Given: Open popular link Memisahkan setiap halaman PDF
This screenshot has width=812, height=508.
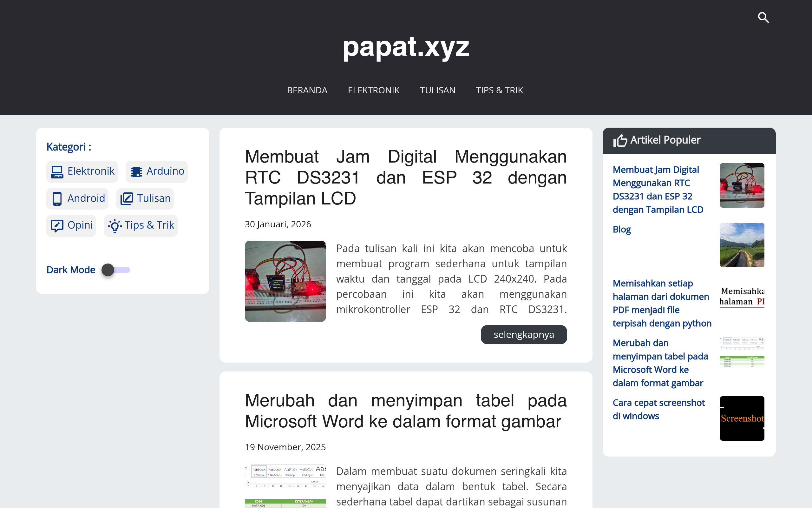Looking at the screenshot, I should coord(662,303).
